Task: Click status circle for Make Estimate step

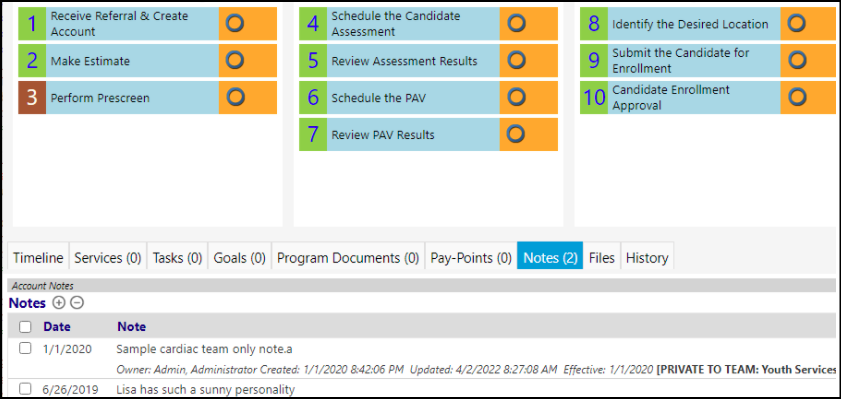Action: 235,60
